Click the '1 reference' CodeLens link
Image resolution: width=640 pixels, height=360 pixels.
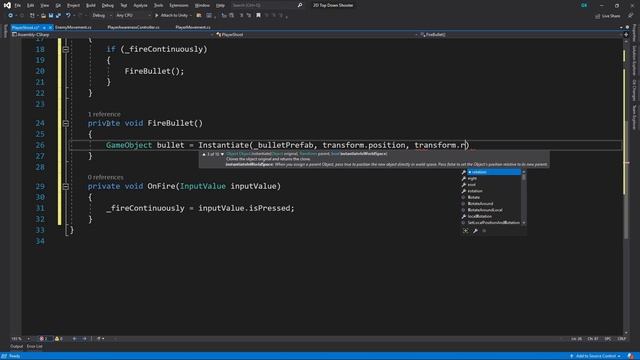104,114
